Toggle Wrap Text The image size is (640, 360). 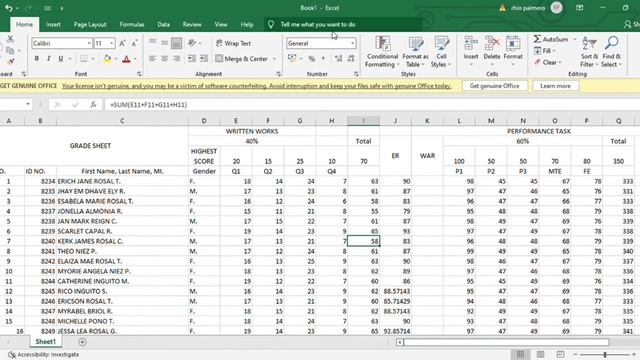(x=233, y=43)
